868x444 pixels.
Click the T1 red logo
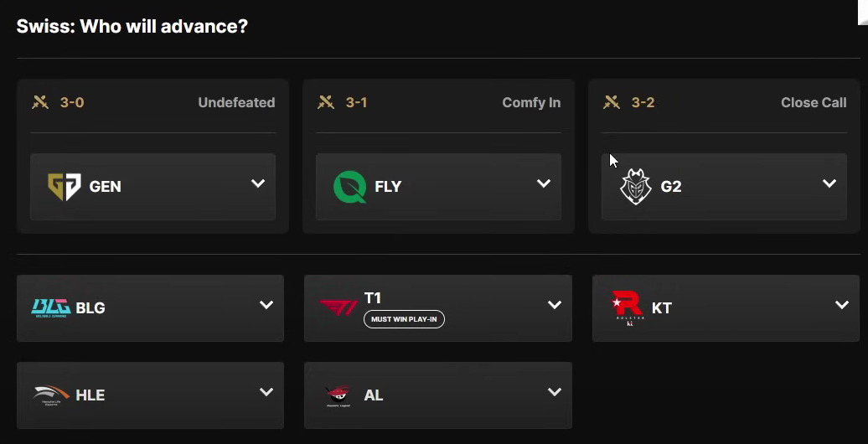tap(339, 307)
